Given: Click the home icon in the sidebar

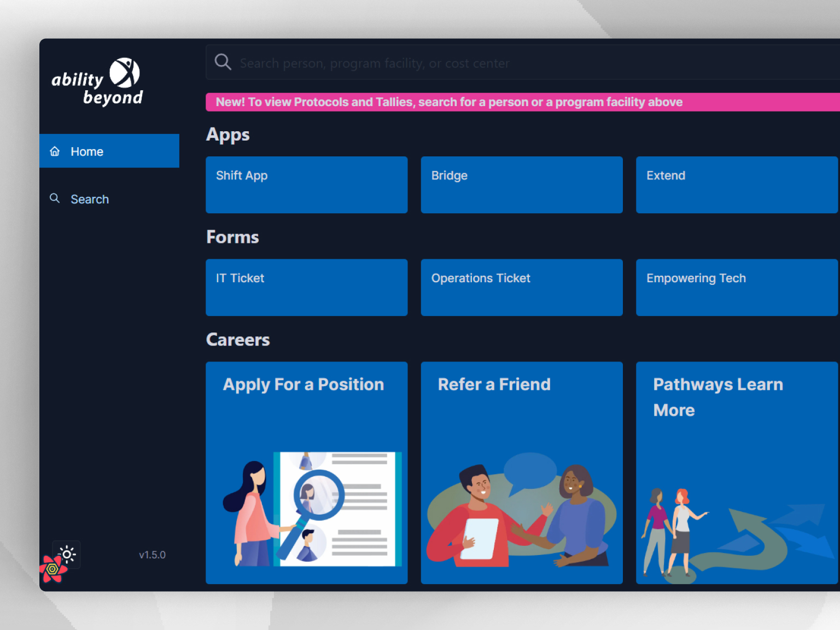Looking at the screenshot, I should [55, 151].
